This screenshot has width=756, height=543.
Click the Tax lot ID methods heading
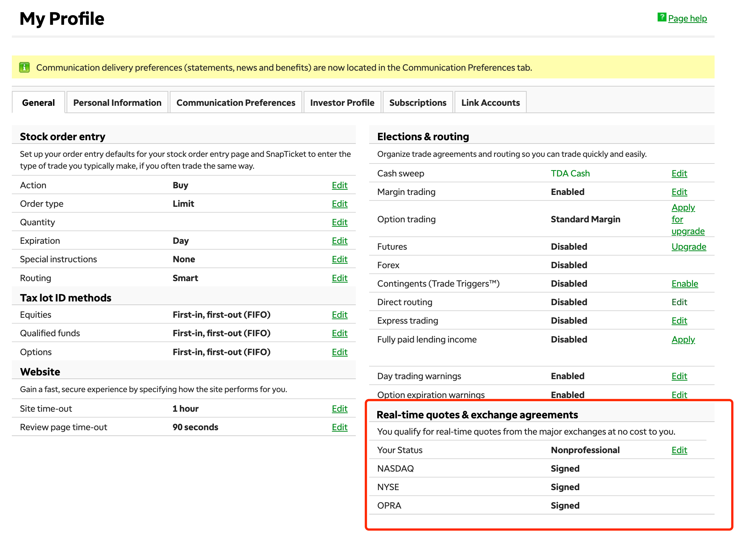point(65,298)
